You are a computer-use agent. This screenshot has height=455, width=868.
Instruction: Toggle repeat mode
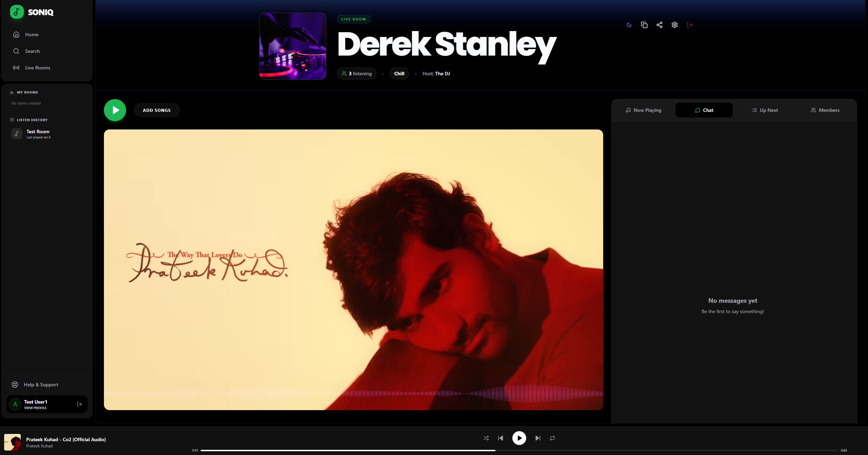click(x=552, y=438)
